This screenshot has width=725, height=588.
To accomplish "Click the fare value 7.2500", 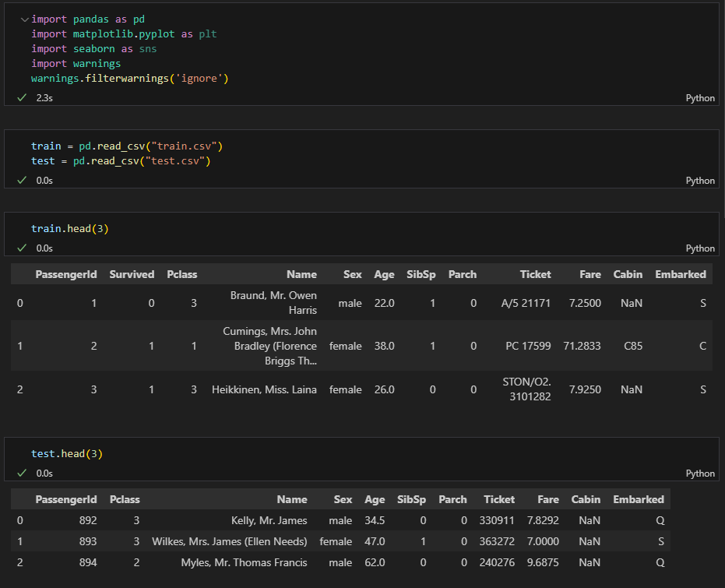I will click(x=585, y=303).
